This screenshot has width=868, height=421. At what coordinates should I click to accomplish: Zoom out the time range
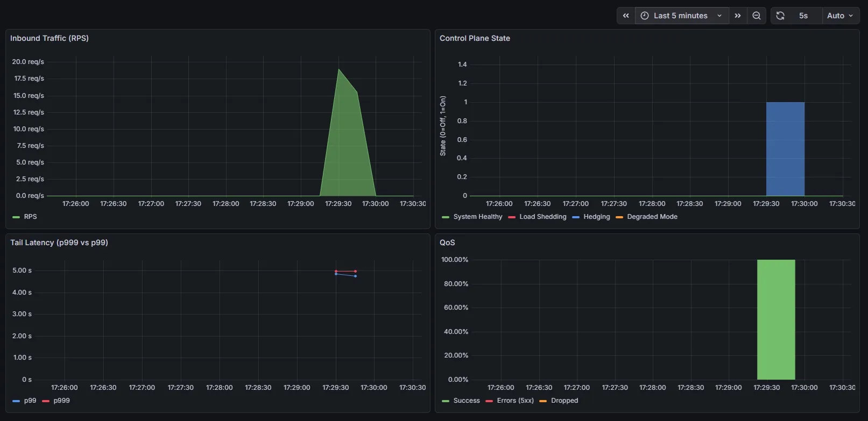(x=756, y=16)
